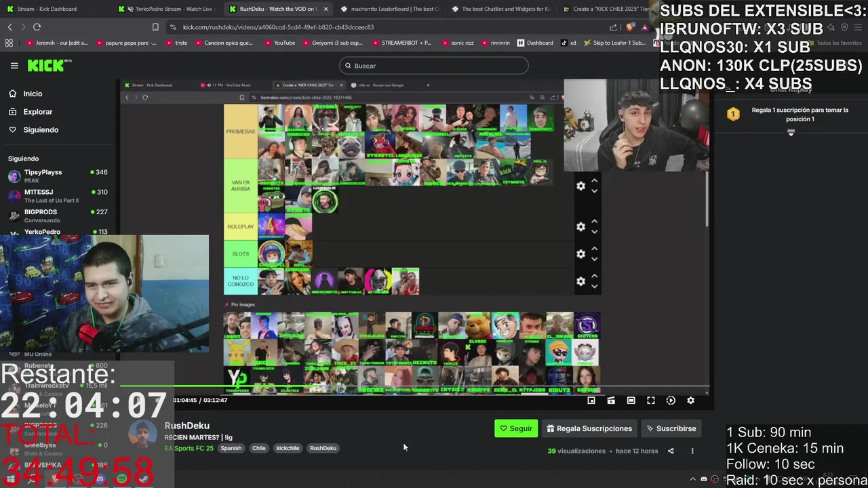Open the triste bookmark
The image size is (868, 488).
pyautogui.click(x=176, y=43)
